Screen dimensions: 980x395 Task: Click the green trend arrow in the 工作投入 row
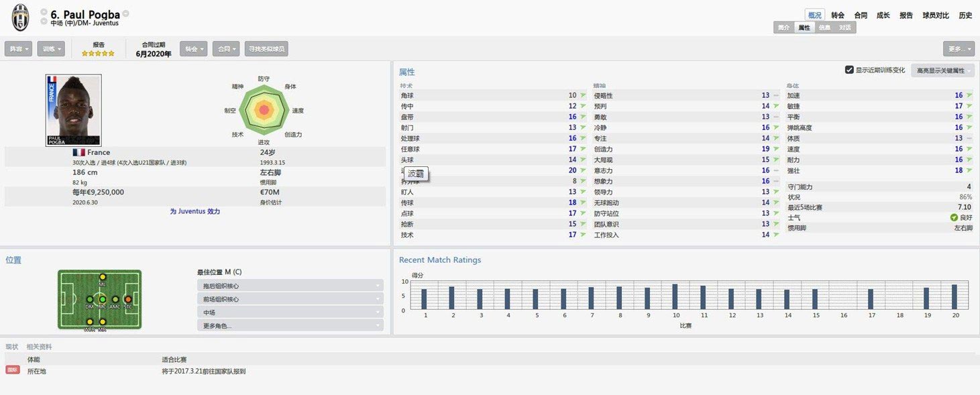click(x=776, y=235)
